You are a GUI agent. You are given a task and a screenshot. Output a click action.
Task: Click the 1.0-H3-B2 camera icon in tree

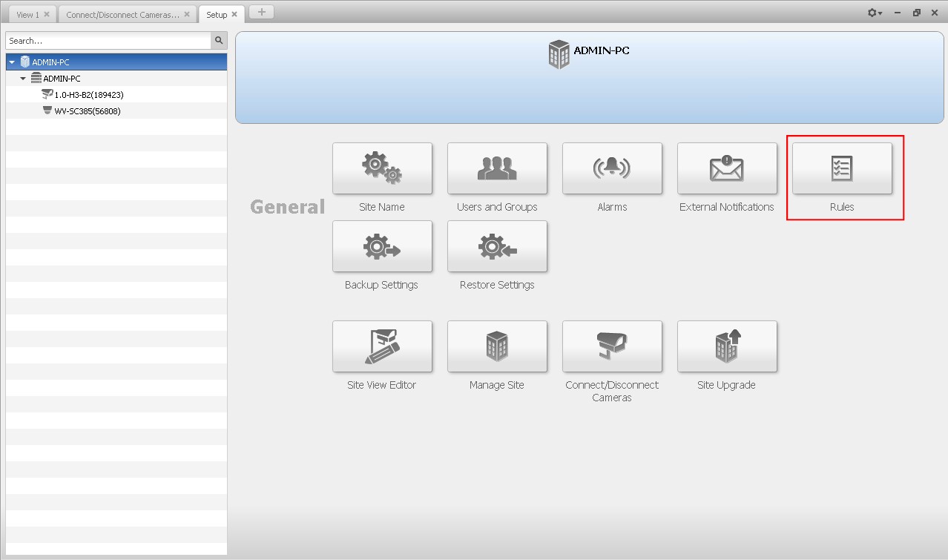pyautogui.click(x=47, y=94)
